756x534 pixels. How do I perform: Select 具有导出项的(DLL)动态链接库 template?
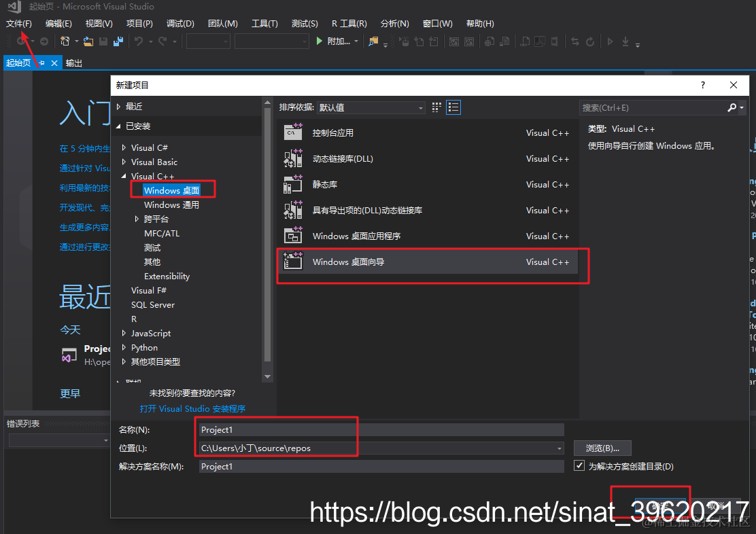[428, 211]
